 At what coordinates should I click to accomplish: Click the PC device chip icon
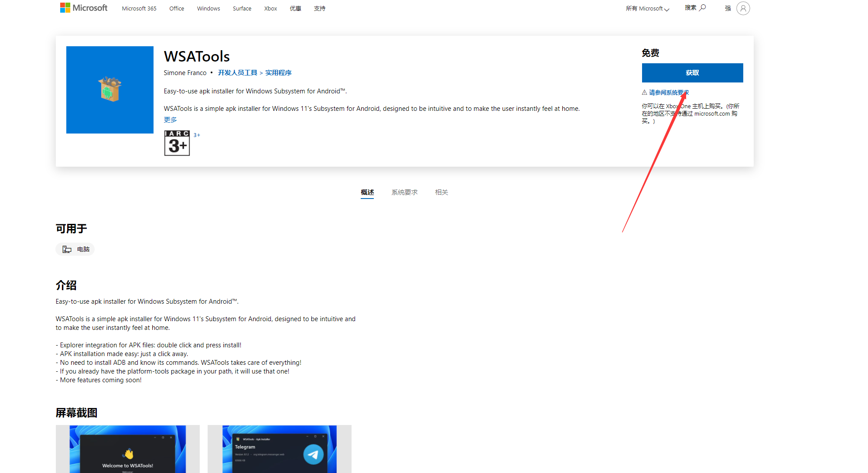click(67, 249)
